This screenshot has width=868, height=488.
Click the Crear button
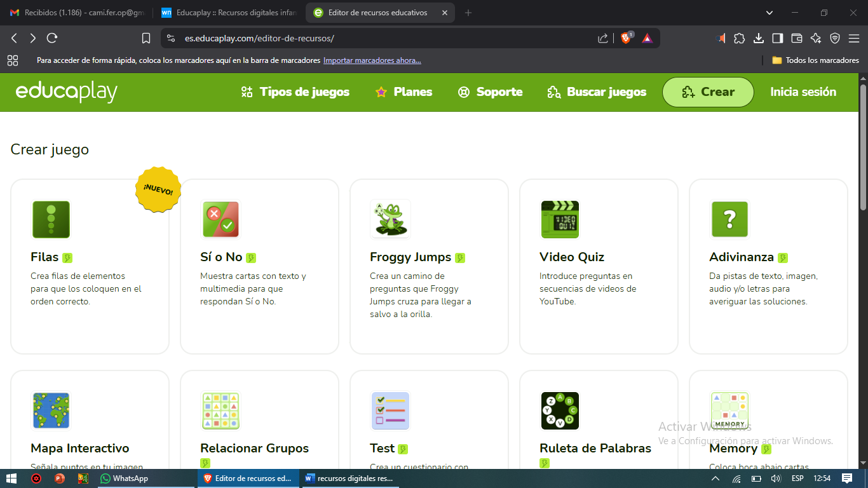point(707,91)
